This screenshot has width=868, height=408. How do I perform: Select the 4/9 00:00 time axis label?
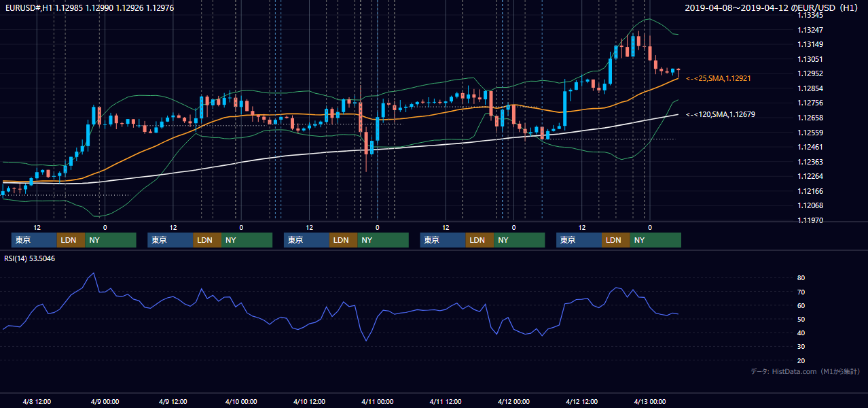tap(105, 401)
